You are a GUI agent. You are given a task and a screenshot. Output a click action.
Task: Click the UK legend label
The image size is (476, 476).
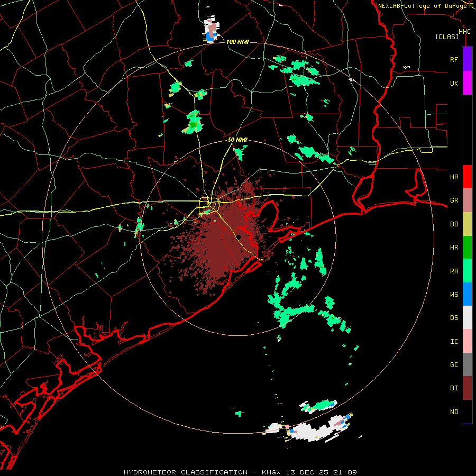coord(454,83)
